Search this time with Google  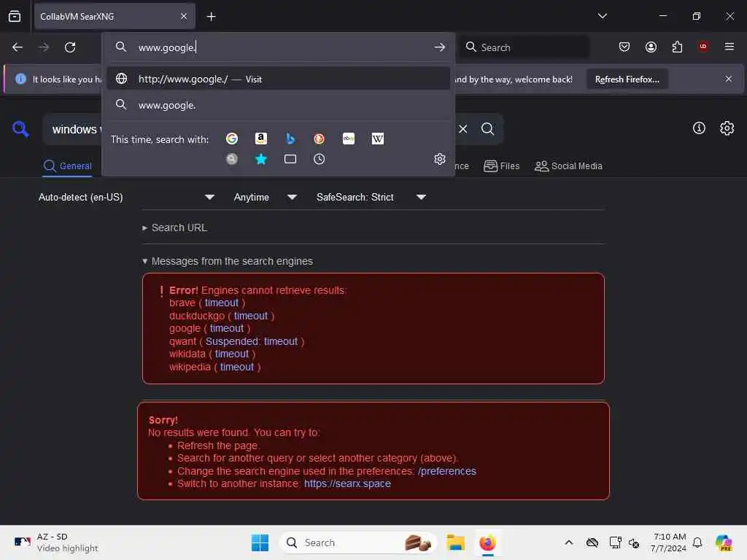232,139
